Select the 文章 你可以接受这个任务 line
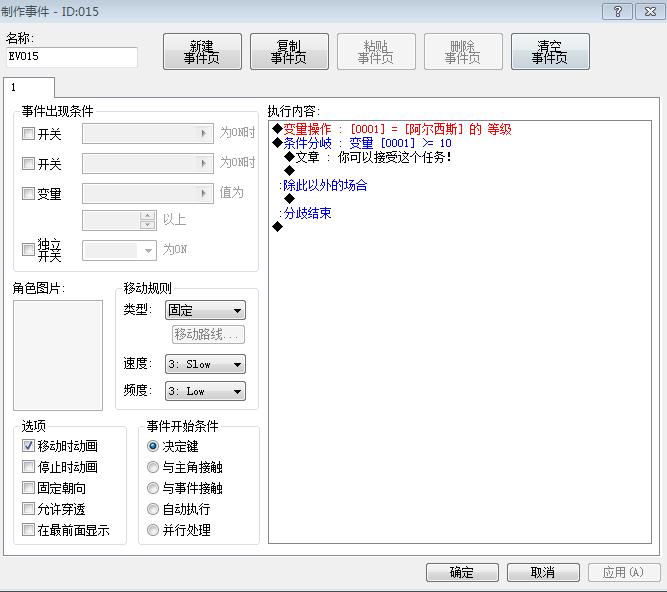The width and height of the screenshot is (667, 592). [368, 157]
